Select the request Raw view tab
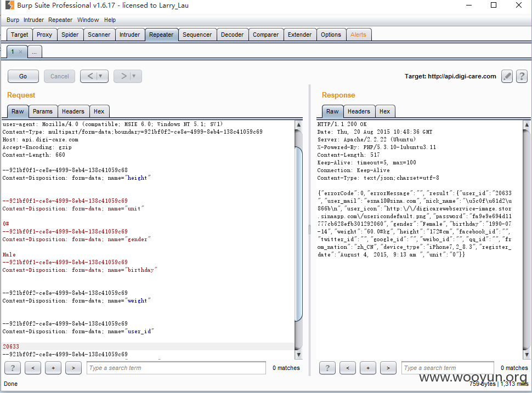532x393 pixels. [18, 111]
